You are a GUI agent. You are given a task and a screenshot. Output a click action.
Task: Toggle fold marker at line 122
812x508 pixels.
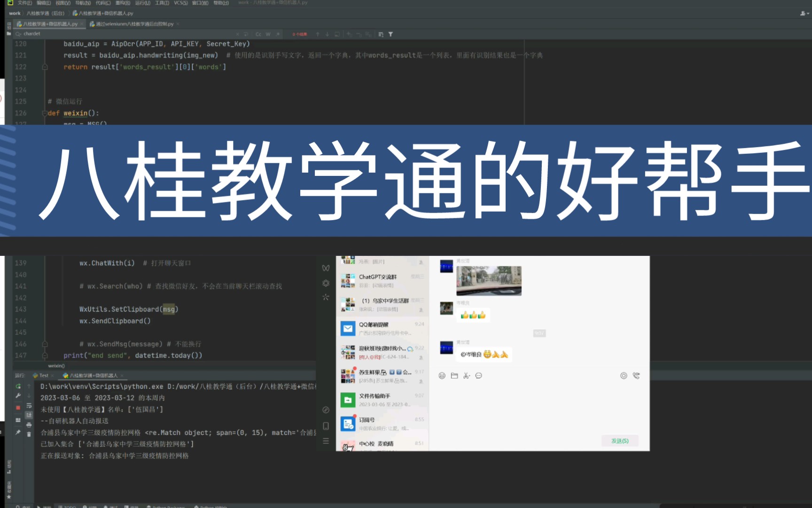point(45,67)
